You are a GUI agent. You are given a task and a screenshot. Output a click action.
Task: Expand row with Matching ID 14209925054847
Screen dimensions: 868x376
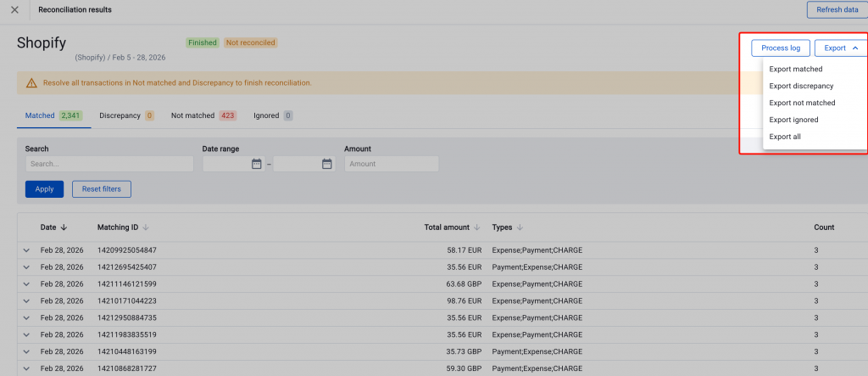click(x=26, y=250)
